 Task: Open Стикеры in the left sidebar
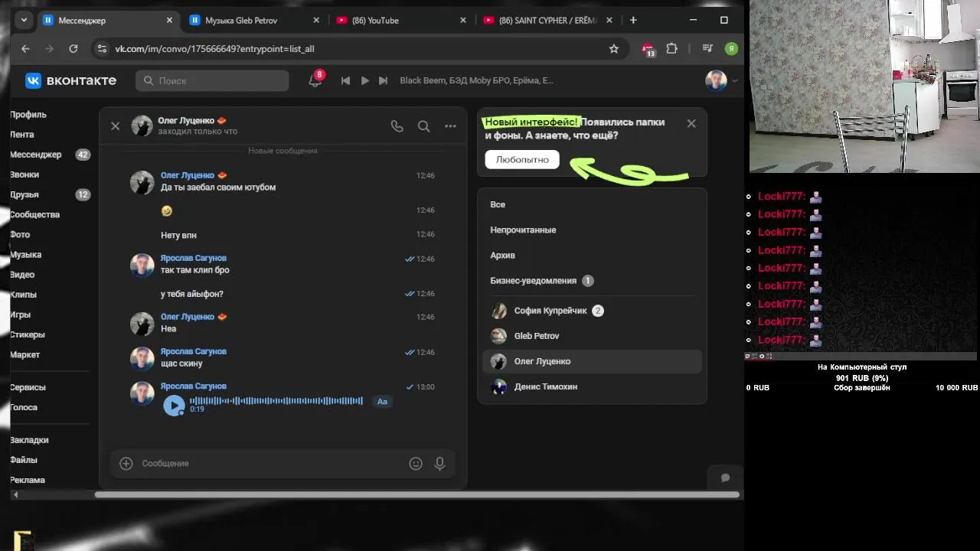pos(28,334)
